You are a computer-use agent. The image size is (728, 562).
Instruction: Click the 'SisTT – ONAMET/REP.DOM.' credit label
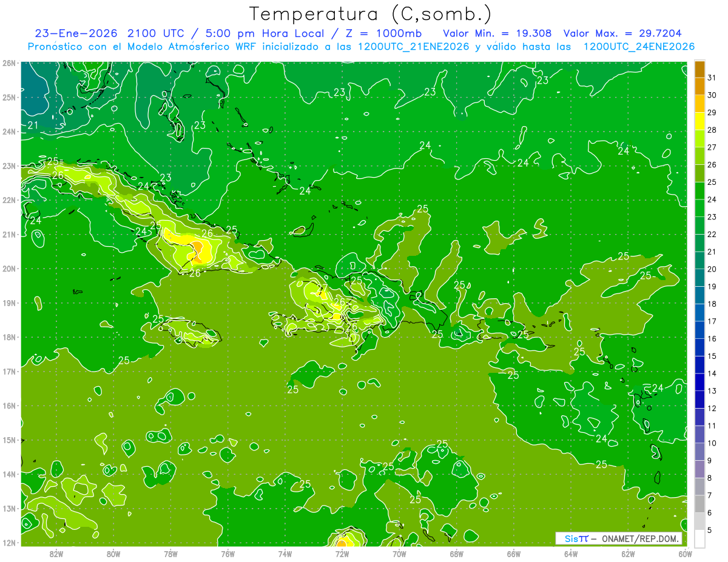[619, 538]
